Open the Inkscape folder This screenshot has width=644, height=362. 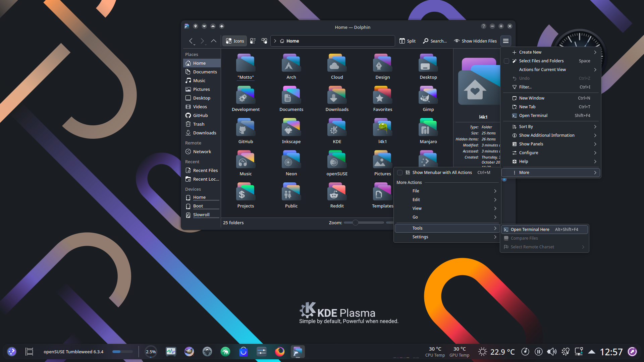(291, 131)
